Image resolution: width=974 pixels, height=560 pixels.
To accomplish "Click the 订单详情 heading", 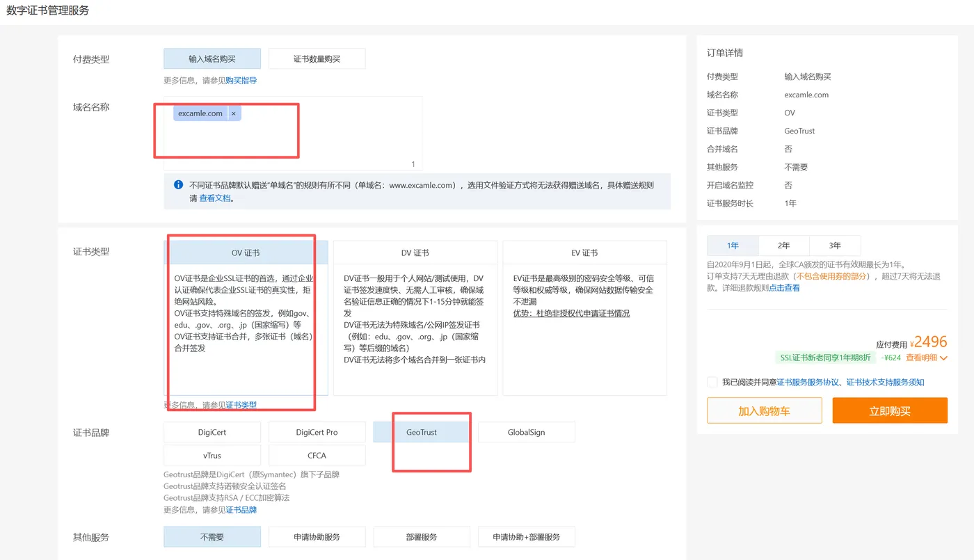I will pos(725,53).
